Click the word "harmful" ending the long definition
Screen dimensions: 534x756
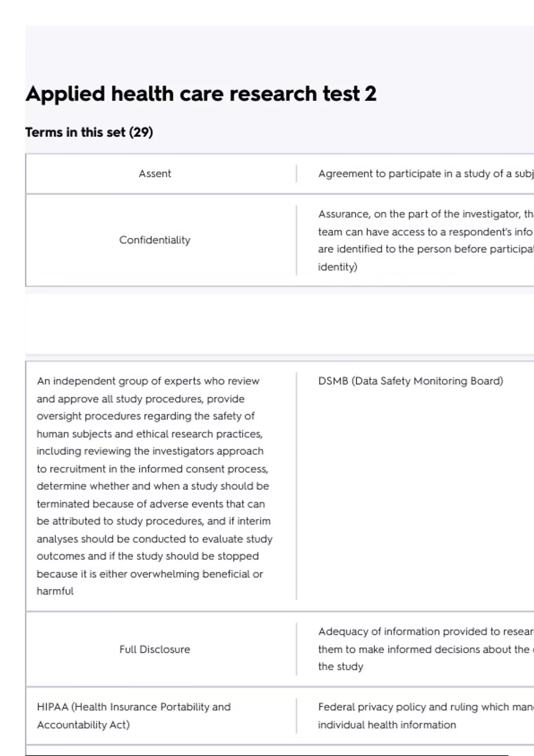pos(55,591)
